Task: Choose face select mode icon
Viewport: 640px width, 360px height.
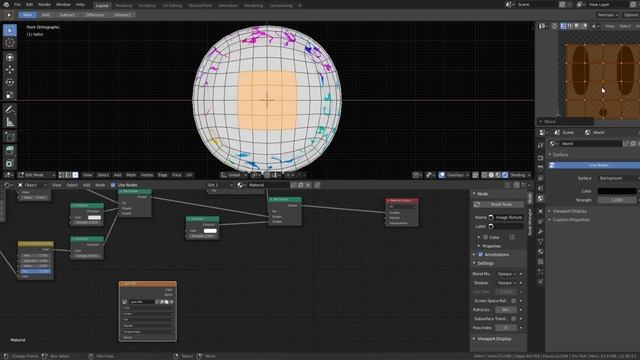Action: click(75, 175)
